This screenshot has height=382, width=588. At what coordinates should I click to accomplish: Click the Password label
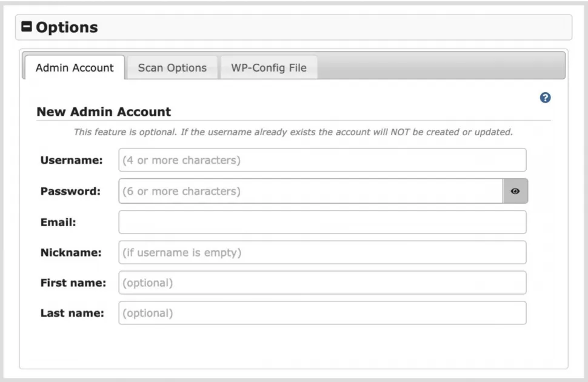70,191
